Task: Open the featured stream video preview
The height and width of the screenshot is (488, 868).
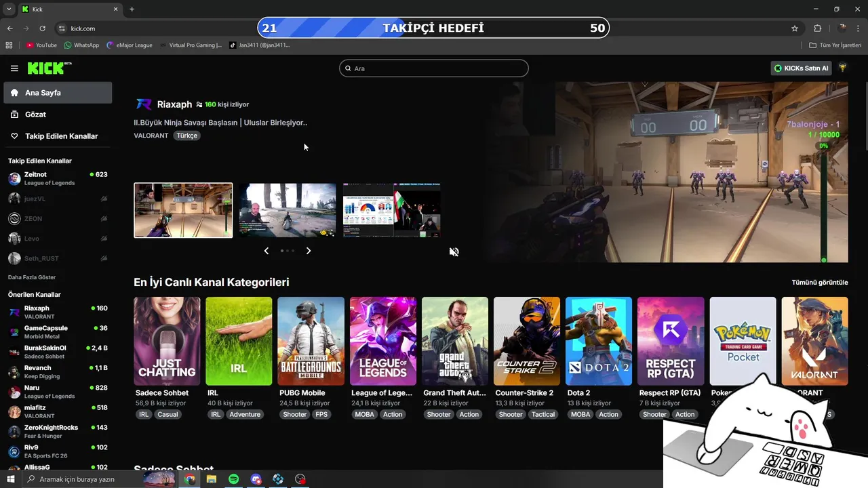Action: click(667, 172)
